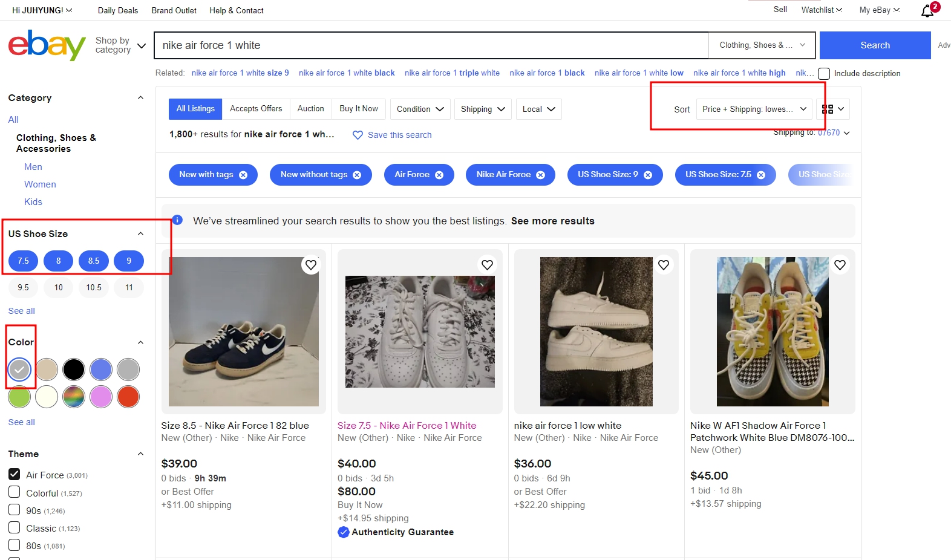The height and width of the screenshot is (560, 951).
Task: Uncheck the Air Force theme
Action: click(15, 474)
